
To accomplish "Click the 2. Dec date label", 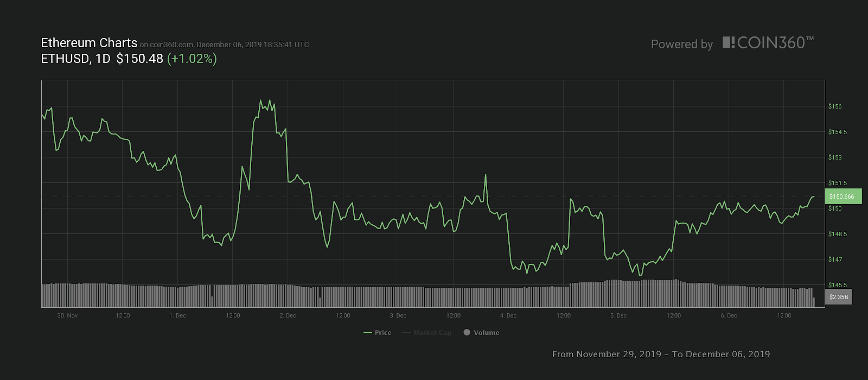I will click(288, 315).
